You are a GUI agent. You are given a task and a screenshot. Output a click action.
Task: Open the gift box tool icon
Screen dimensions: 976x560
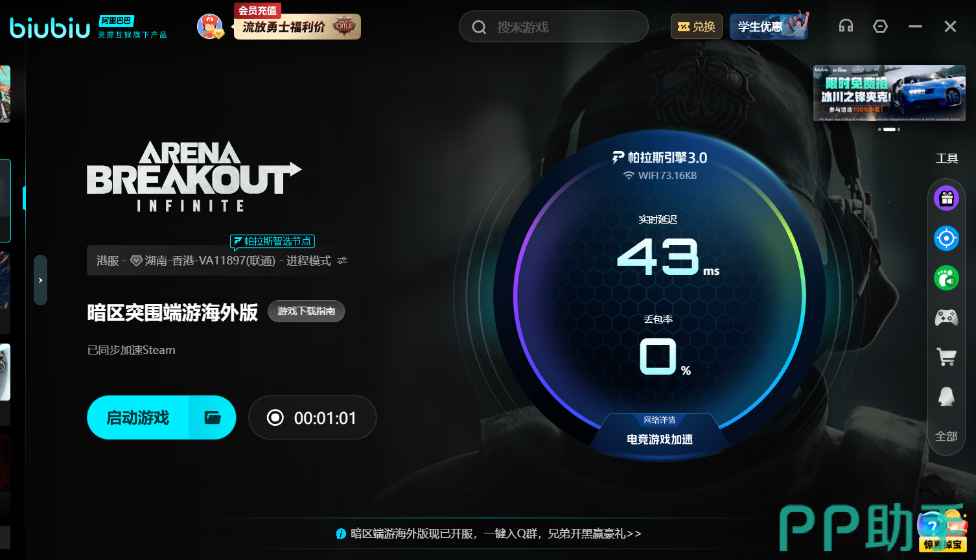[x=946, y=198]
